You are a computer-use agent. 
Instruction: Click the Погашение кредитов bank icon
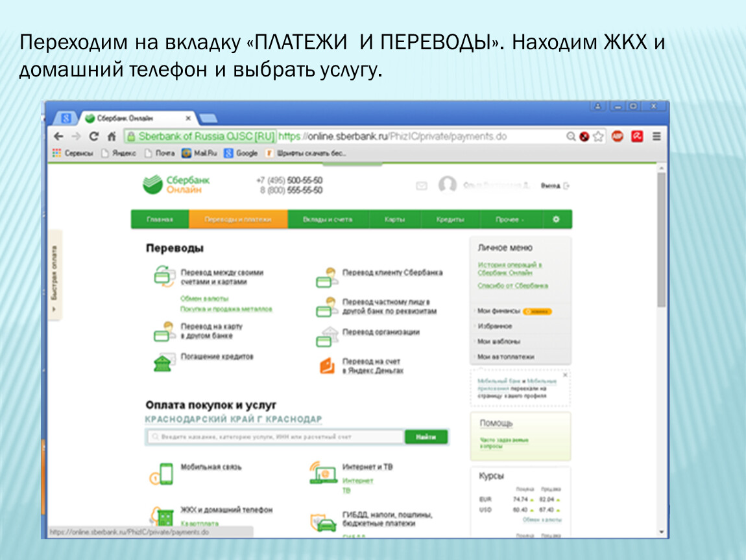[x=162, y=362]
